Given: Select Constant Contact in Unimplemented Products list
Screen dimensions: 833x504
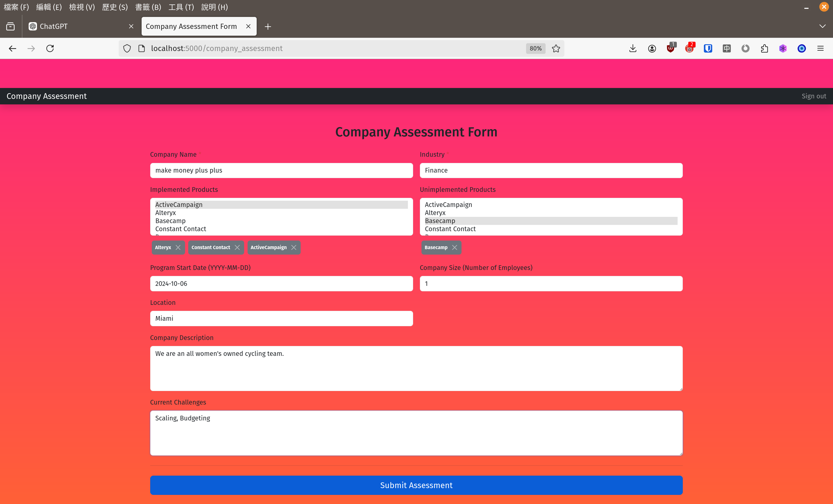Looking at the screenshot, I should tap(450, 229).
